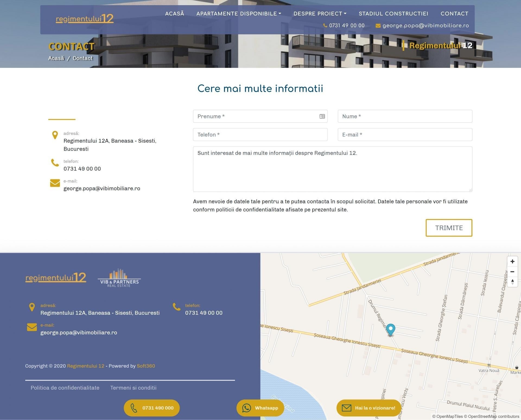Click into the message textarea
Viewport: 521px width, 420px height.
[x=332, y=169]
